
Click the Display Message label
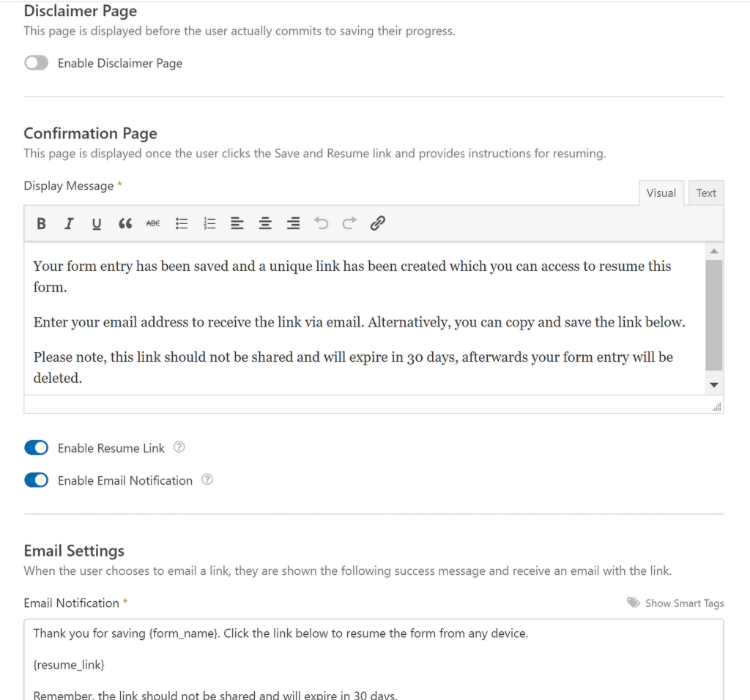click(x=69, y=185)
